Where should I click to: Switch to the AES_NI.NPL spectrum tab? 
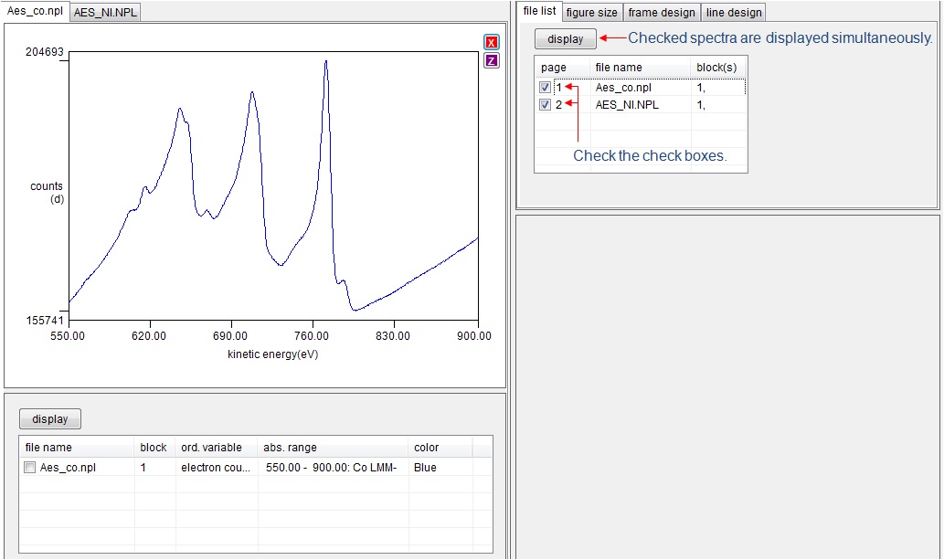(105, 12)
